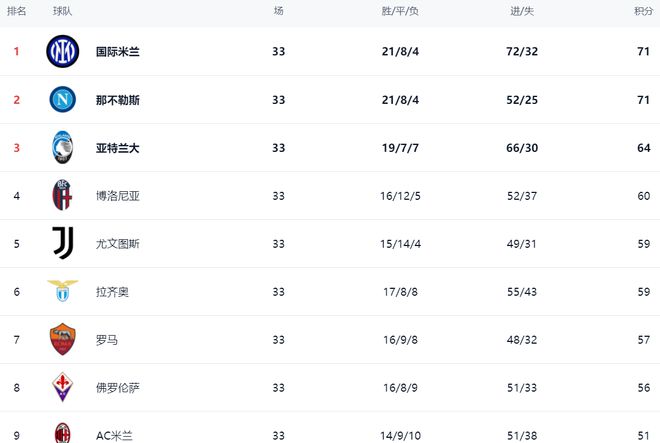Click the 排名 column header
Viewport: 660px width, 443px height.
17,11
